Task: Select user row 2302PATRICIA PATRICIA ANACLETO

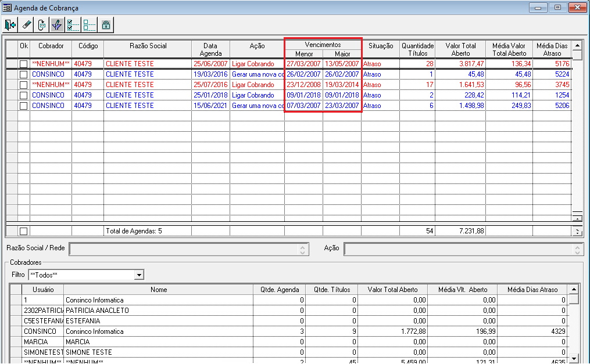Action: click(x=289, y=311)
